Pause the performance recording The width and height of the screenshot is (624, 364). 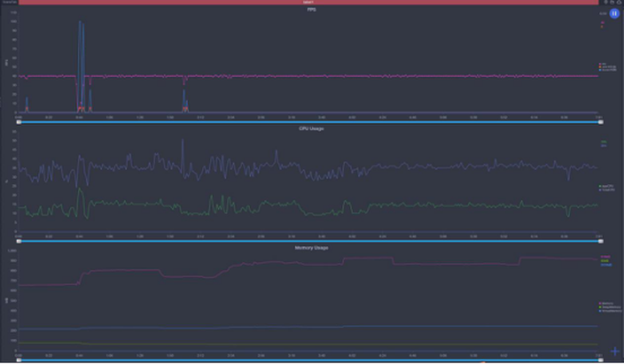pyautogui.click(x=614, y=13)
